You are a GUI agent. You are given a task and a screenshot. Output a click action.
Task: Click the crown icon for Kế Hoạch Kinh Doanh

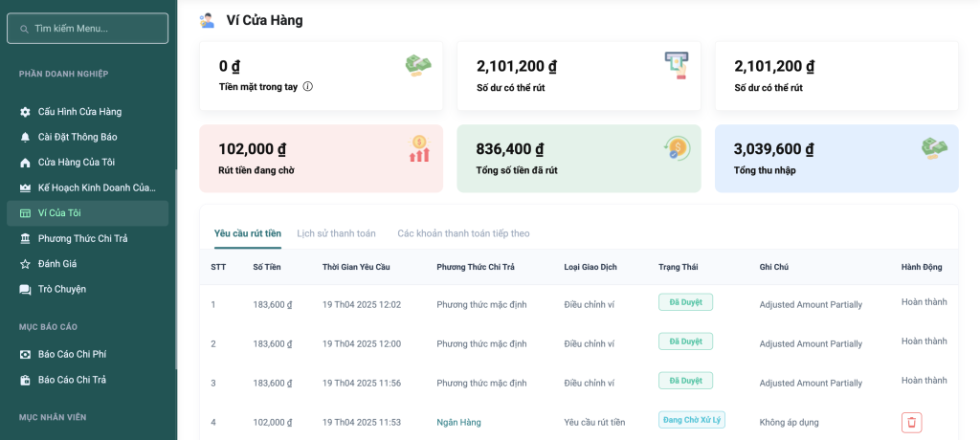tap(26, 187)
